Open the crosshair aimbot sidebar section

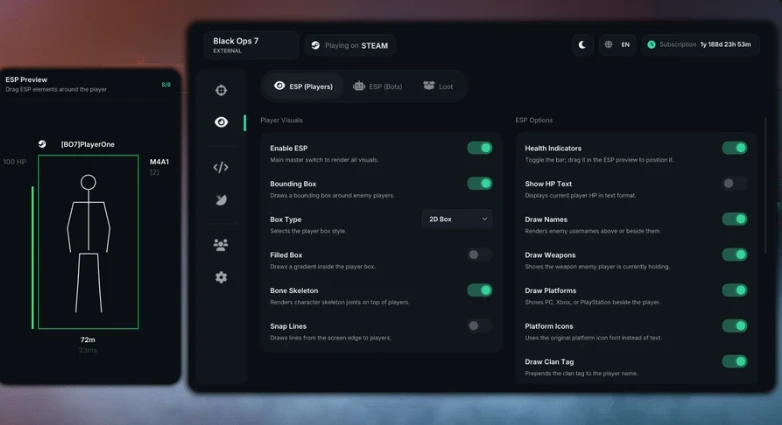pyautogui.click(x=221, y=90)
